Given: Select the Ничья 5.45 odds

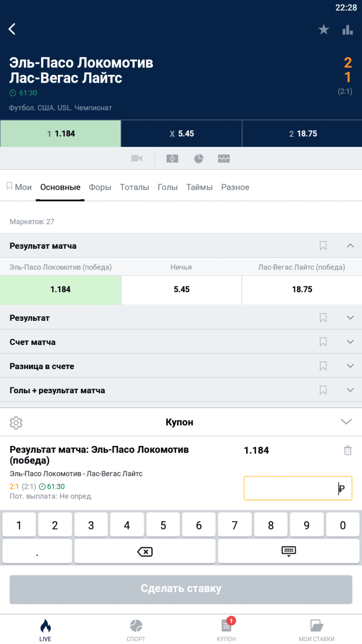Looking at the screenshot, I should click(181, 289).
